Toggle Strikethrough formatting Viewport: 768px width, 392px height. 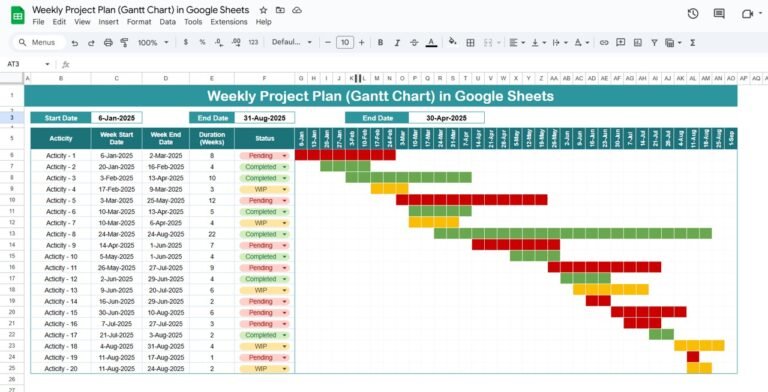[x=414, y=43]
